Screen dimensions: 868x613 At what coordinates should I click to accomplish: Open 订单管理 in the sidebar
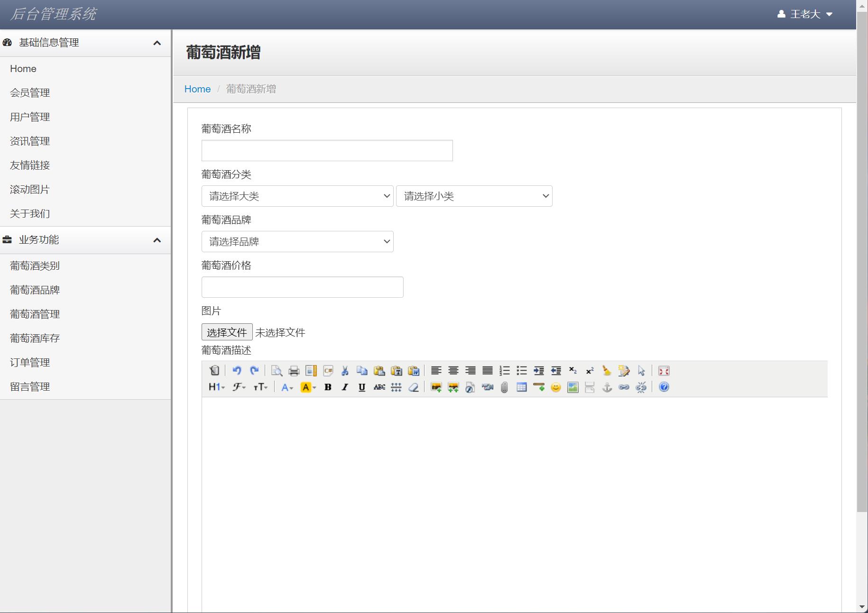tap(30, 363)
